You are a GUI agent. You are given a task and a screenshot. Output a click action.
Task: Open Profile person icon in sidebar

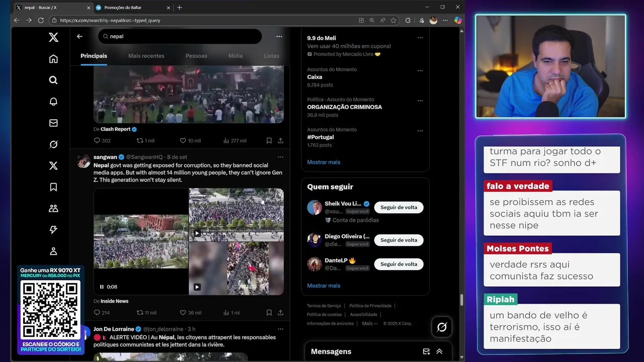[x=53, y=251]
